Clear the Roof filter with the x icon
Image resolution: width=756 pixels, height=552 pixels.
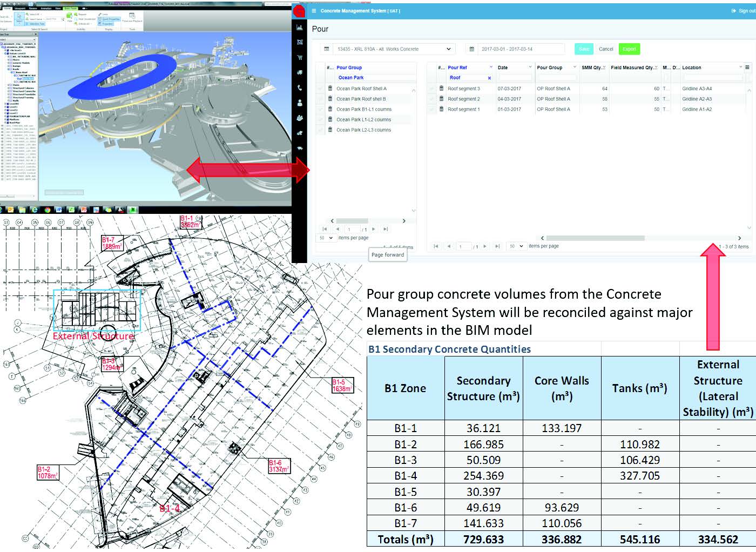[x=489, y=78]
